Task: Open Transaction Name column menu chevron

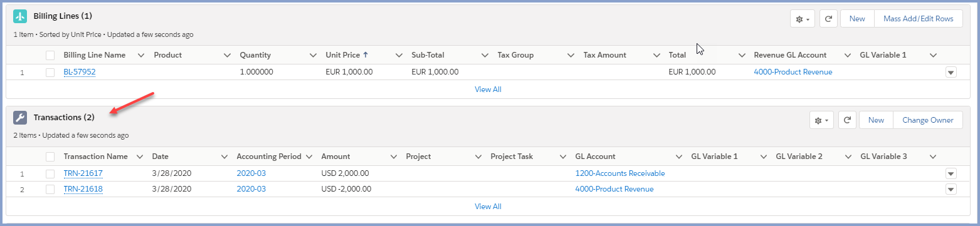Action: click(x=140, y=157)
